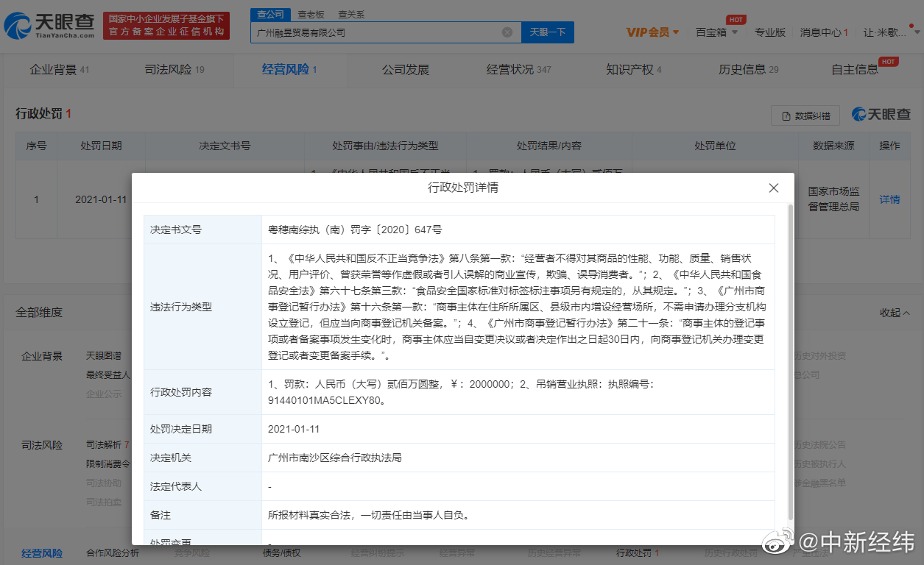Close the 行政处罚详情 dialog
The width and height of the screenshot is (924, 565).
tap(774, 188)
